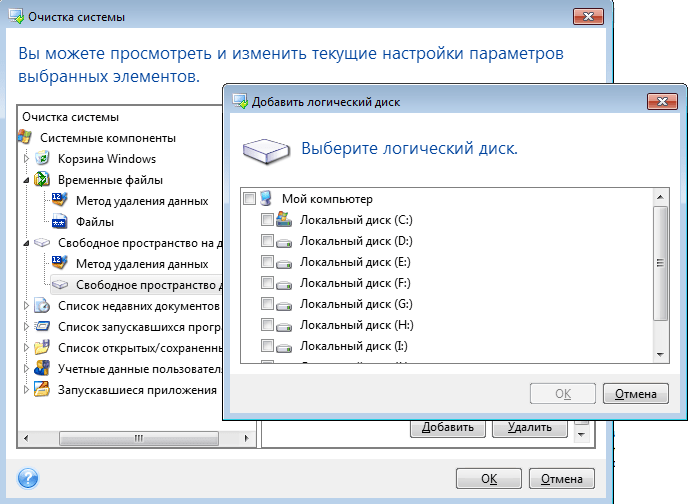Click Отмена in the Добавить логический диск dialog
Image resolution: width=688 pixels, height=504 pixels.
[x=636, y=393]
